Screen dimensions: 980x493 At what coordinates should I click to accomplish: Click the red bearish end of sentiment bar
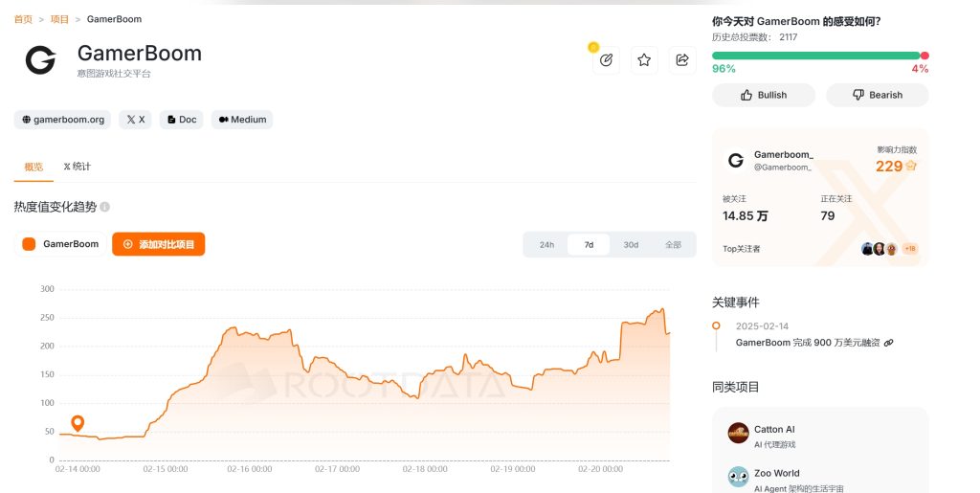924,56
